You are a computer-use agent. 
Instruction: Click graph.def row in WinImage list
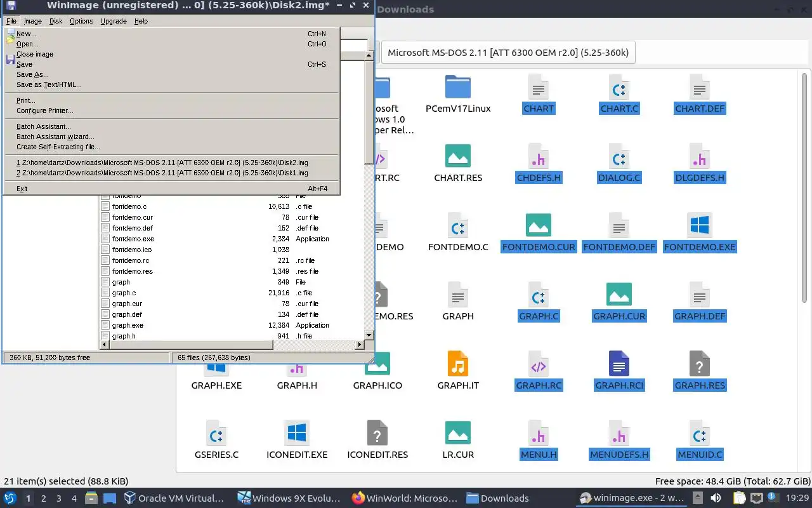tap(232, 314)
